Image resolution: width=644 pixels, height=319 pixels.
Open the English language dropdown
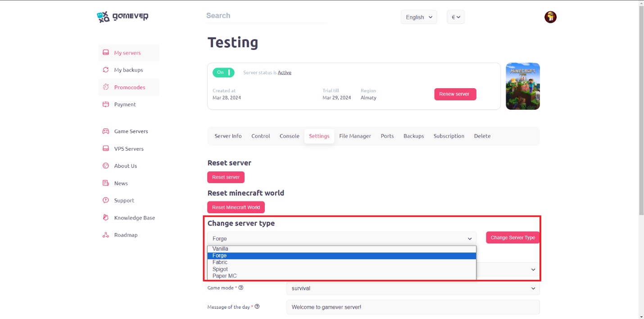pyautogui.click(x=419, y=17)
